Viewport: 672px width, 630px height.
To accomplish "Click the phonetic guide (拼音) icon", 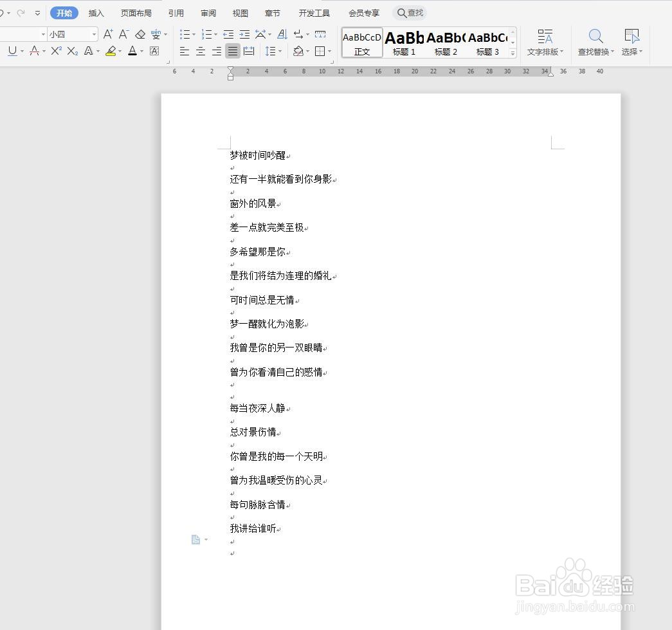I will 156,33.
